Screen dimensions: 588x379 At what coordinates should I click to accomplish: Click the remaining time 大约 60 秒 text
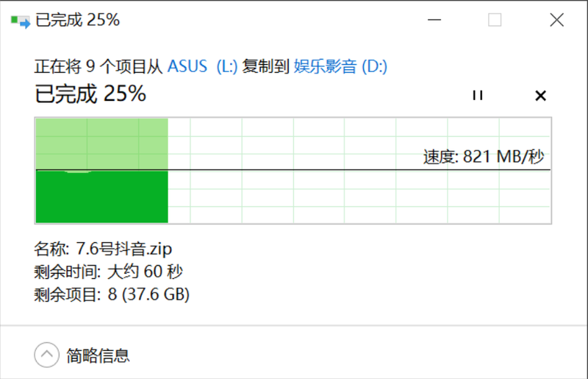click(x=145, y=272)
